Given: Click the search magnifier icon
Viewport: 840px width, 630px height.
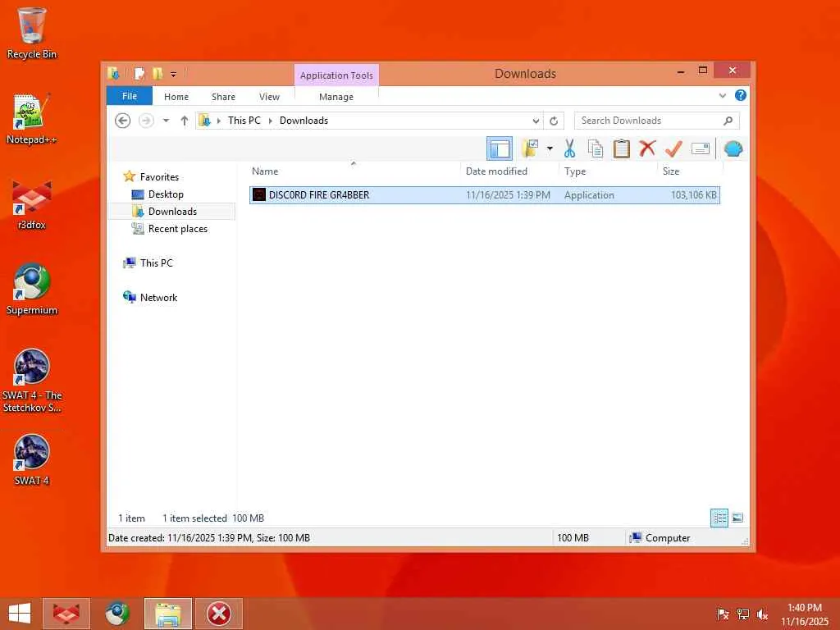Looking at the screenshot, I should coord(728,121).
